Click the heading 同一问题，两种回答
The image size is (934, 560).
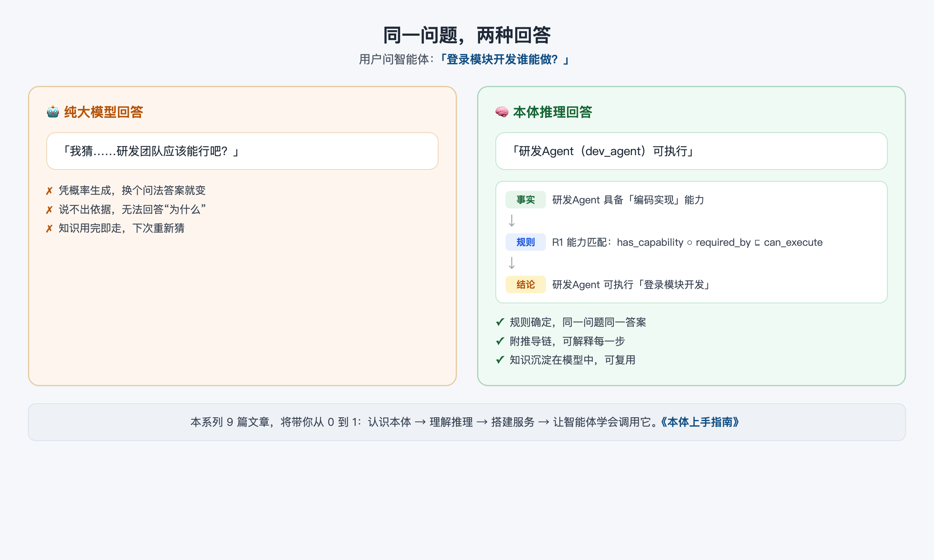[x=467, y=35]
